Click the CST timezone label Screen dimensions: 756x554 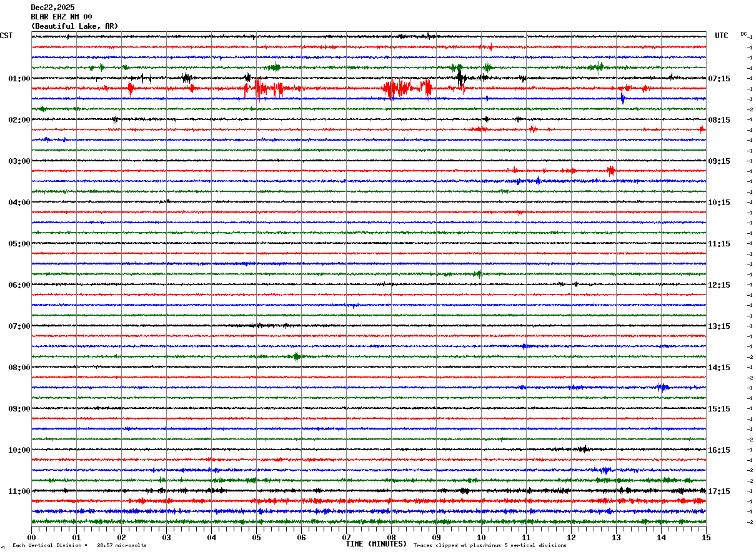pyautogui.click(x=6, y=36)
